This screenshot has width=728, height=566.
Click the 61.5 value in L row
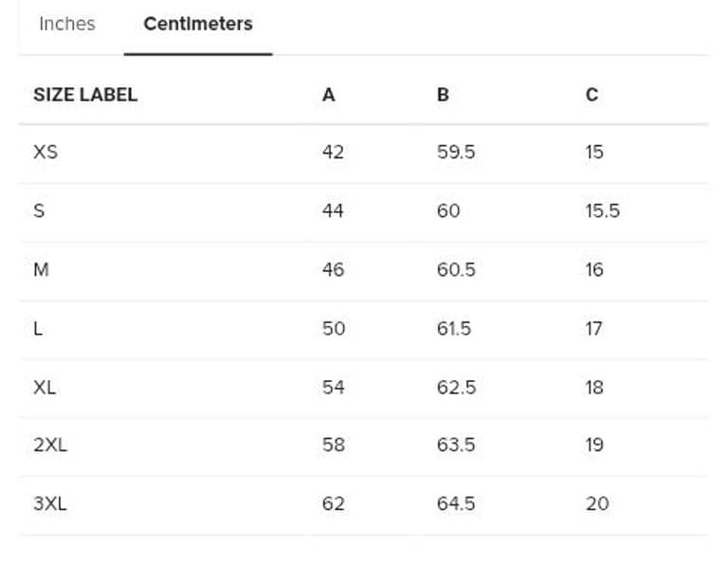pyautogui.click(x=454, y=328)
